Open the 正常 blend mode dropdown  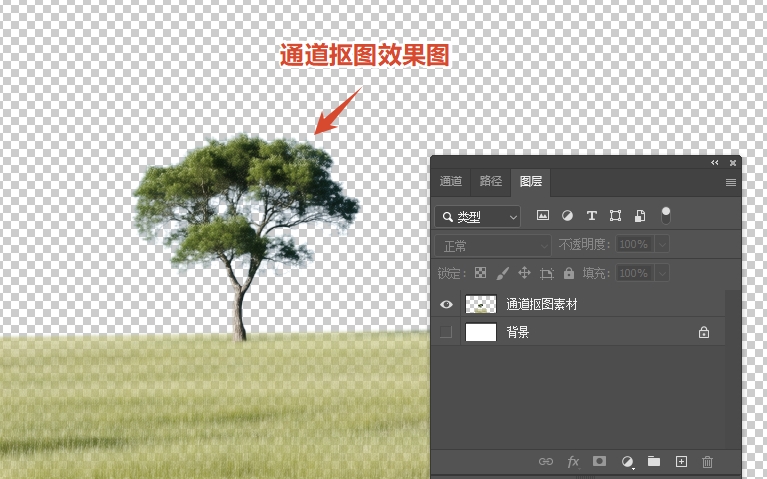tap(493, 246)
